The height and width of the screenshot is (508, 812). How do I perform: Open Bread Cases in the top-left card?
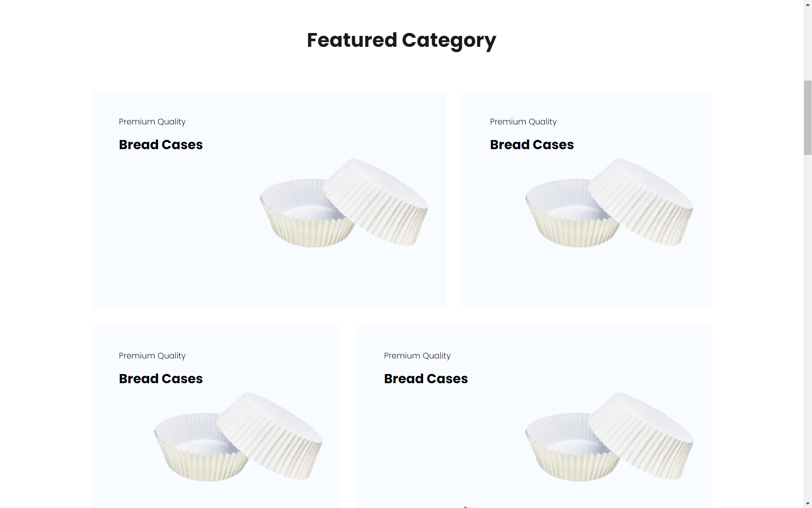161,145
